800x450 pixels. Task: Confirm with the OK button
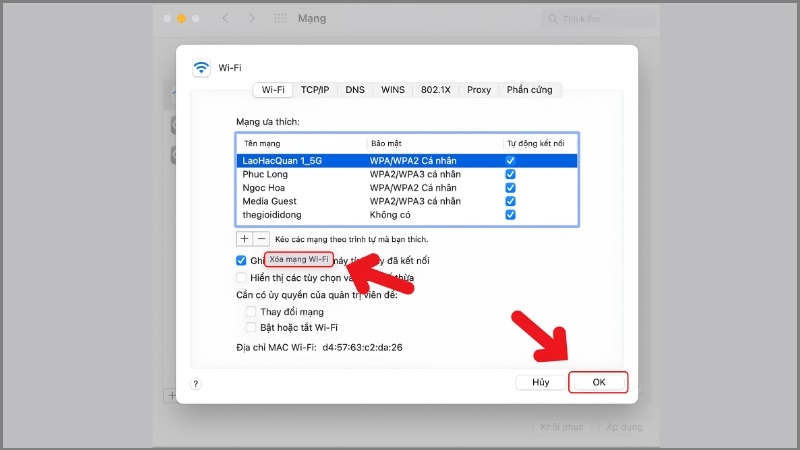point(598,382)
